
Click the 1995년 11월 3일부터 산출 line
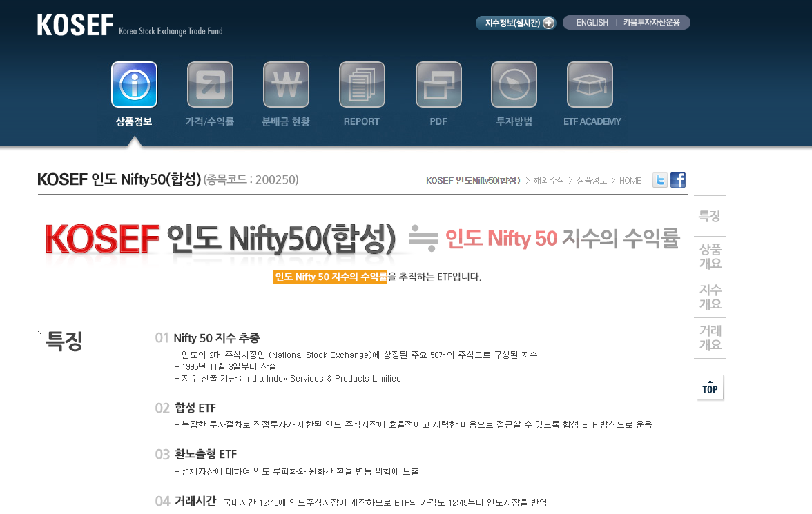225,366
